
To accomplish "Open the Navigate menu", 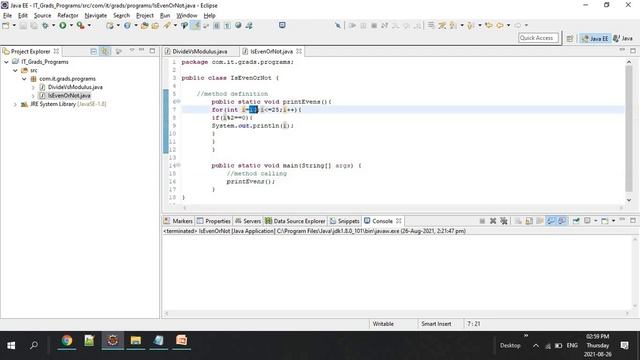I will tap(96, 16).
